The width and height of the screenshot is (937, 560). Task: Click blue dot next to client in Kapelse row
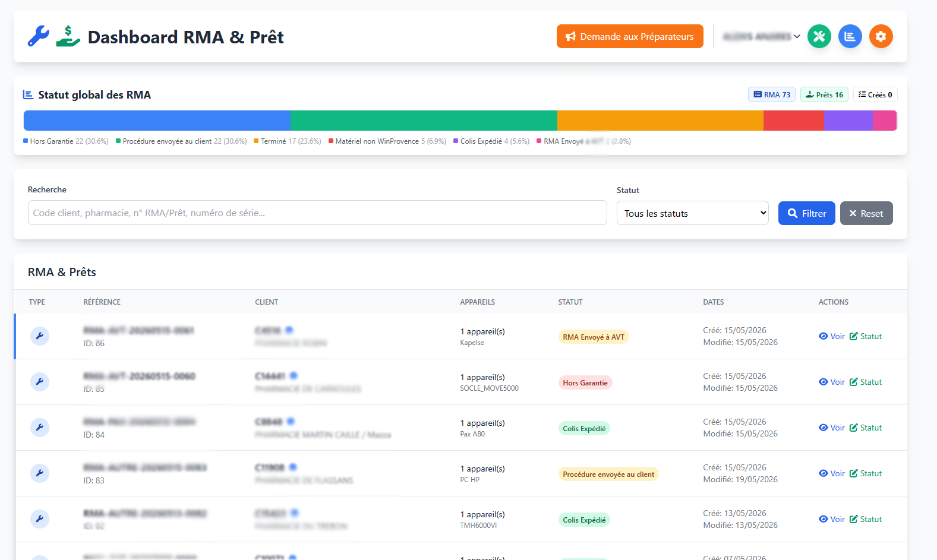289,330
